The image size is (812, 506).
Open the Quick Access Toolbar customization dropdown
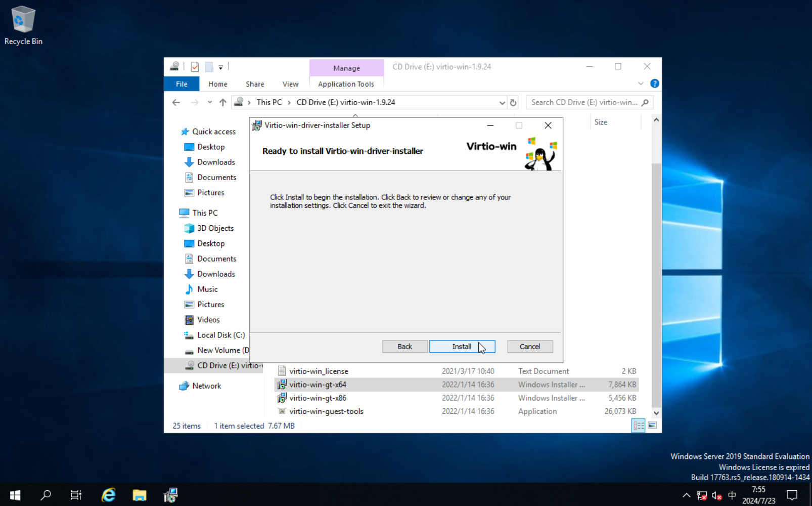point(220,66)
